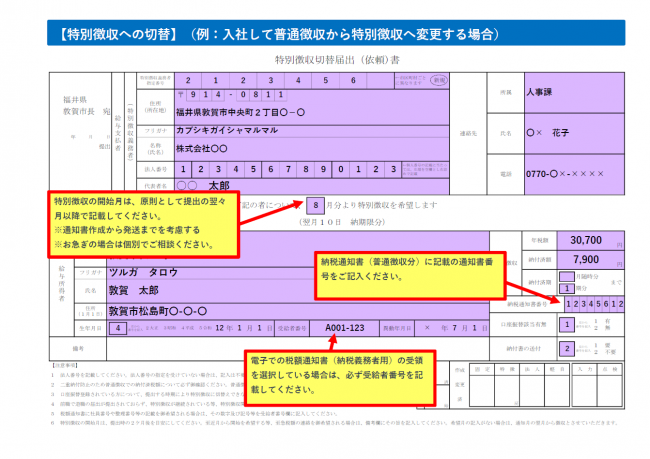This screenshot has height=459, width=650.
Task: Click the text 月分より特別徴収を希望します
Action: [382, 205]
